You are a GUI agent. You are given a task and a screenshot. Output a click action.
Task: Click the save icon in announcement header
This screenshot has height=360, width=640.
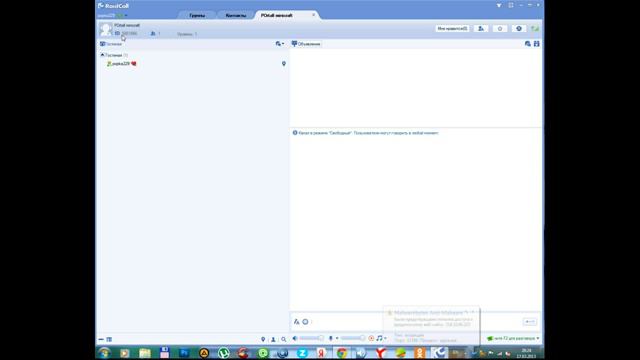click(536, 44)
